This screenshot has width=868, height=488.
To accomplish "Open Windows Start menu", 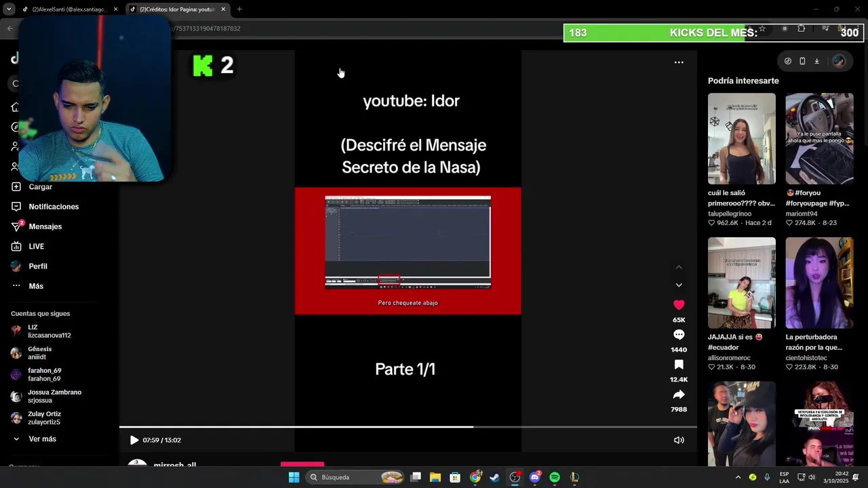I will click(x=294, y=477).
